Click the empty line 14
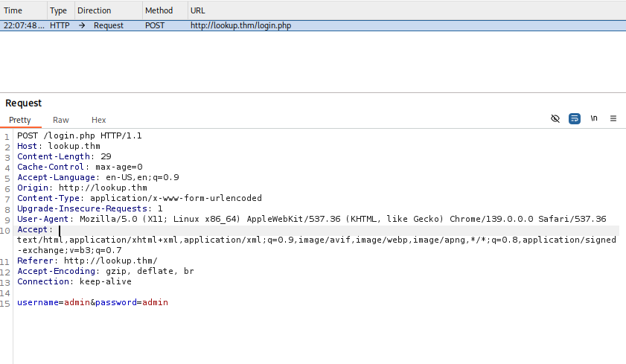This screenshot has width=626, height=364. pyautogui.click(x=318, y=292)
